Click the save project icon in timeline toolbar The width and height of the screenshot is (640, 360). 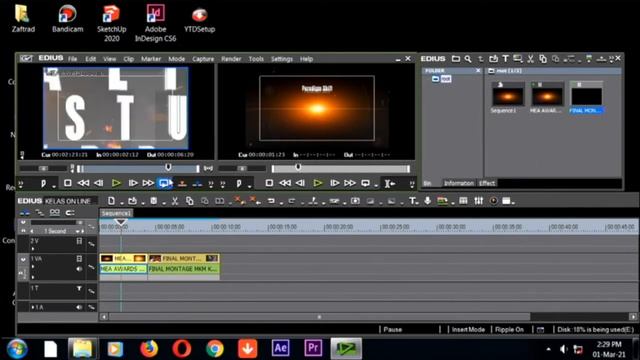[153, 201]
